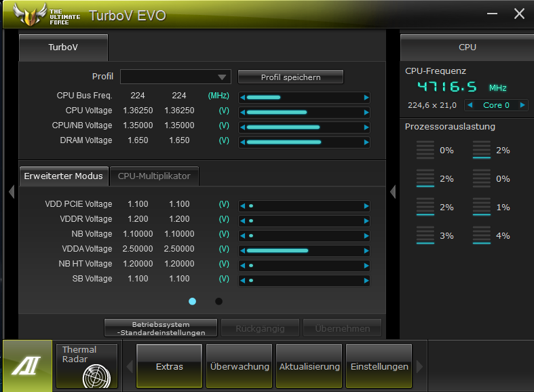This screenshot has height=392, width=534.
Task: Minimize the TurboV EVO window
Action: pos(492,14)
